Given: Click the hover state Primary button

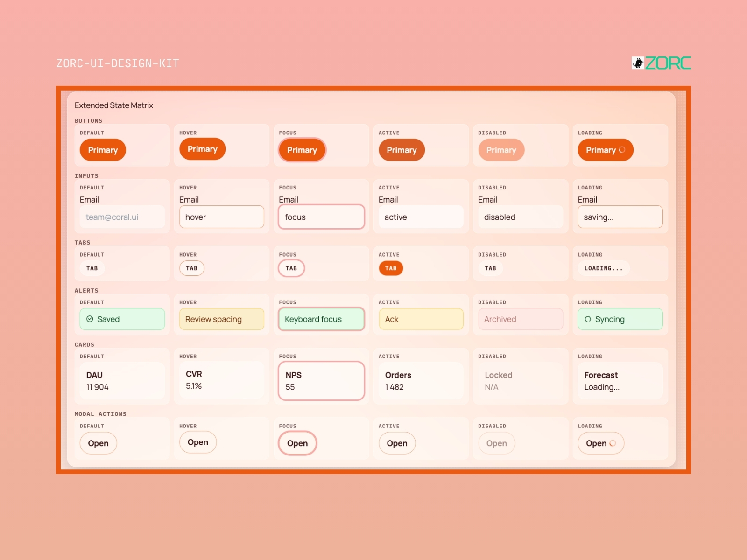Looking at the screenshot, I should (203, 149).
